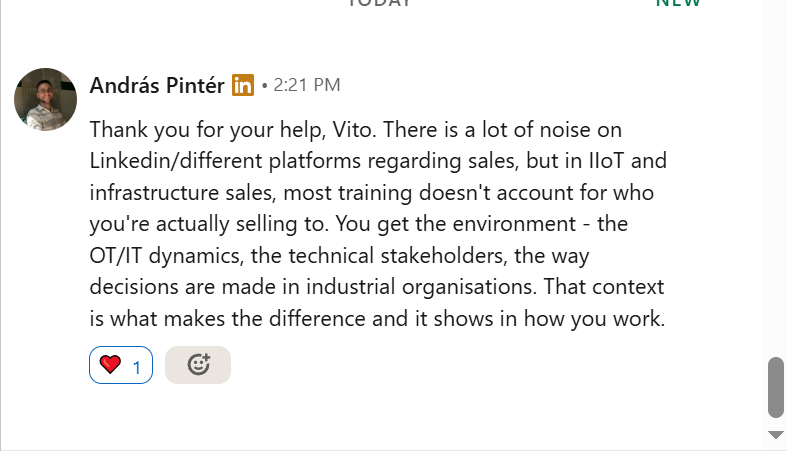The height and width of the screenshot is (451, 787).
Task: Click the reaction count number 1
Action: tap(137, 367)
